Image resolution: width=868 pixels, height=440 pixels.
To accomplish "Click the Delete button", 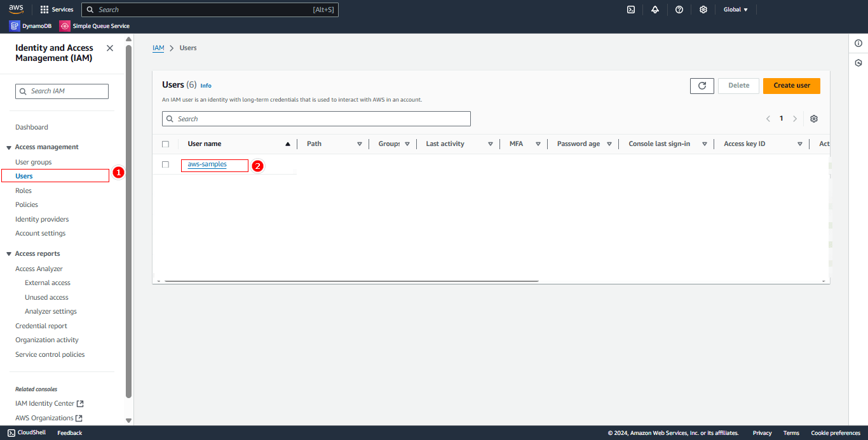I will 739,86.
